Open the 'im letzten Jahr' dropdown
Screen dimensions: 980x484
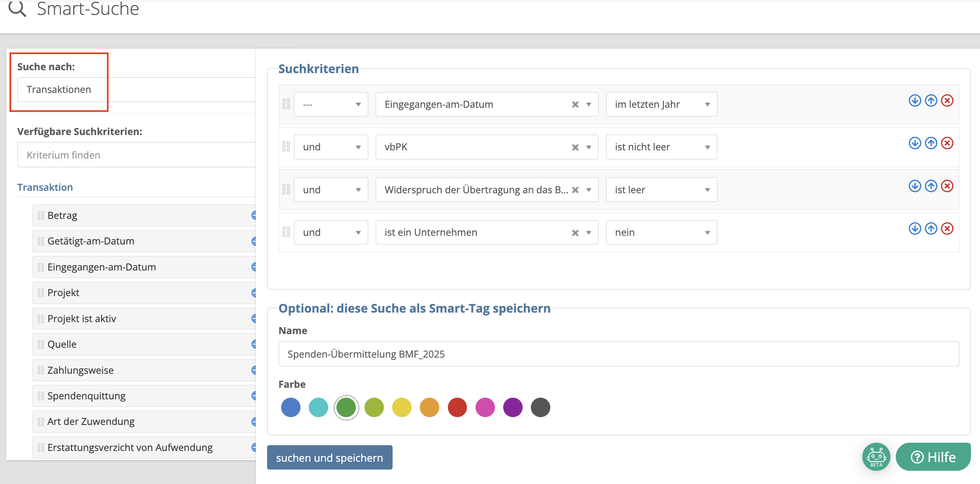[661, 104]
